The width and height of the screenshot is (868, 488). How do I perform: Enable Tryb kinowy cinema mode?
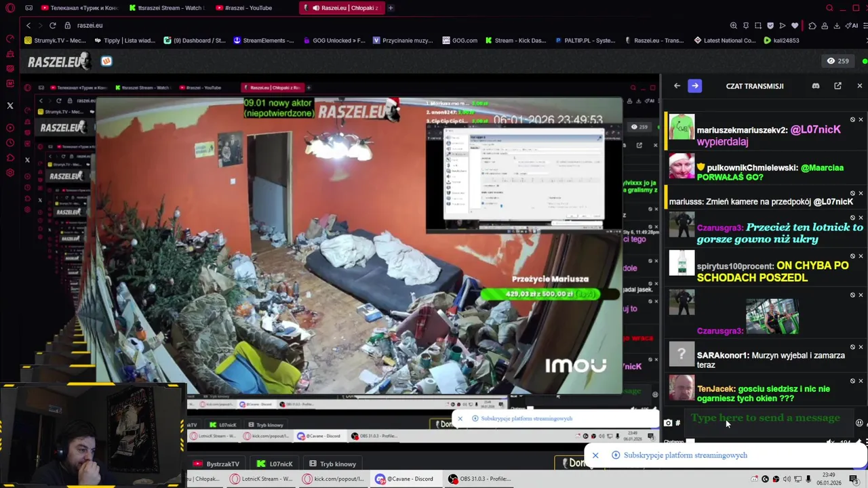pyautogui.click(x=332, y=464)
